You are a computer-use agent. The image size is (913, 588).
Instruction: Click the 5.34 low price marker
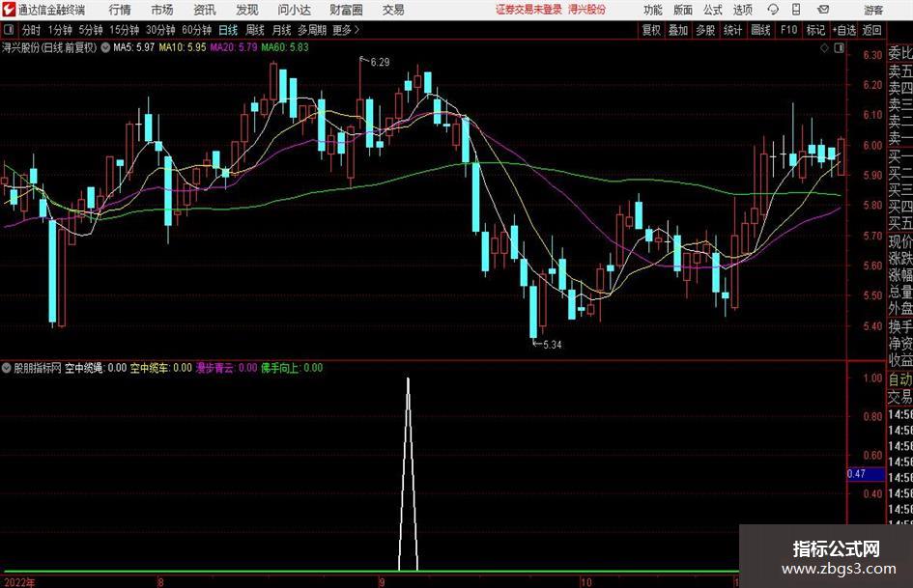[x=552, y=345]
